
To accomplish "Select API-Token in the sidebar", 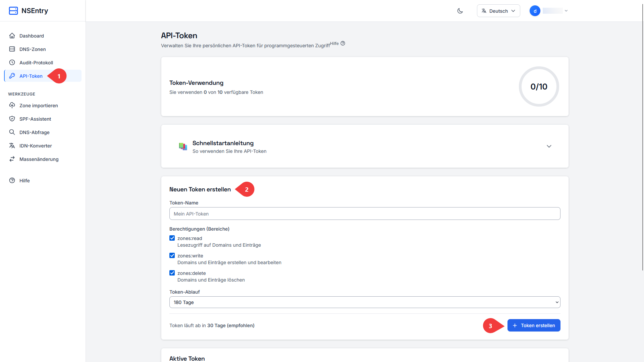I will coord(43,76).
